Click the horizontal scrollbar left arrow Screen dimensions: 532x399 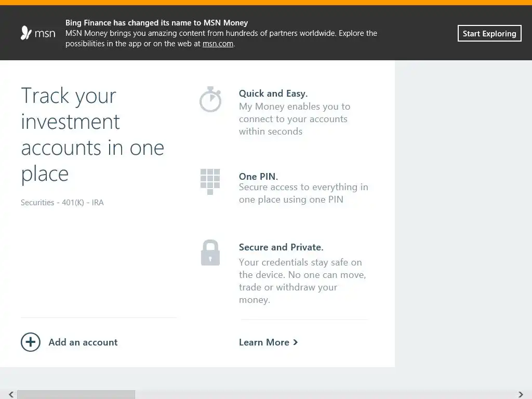(11, 394)
